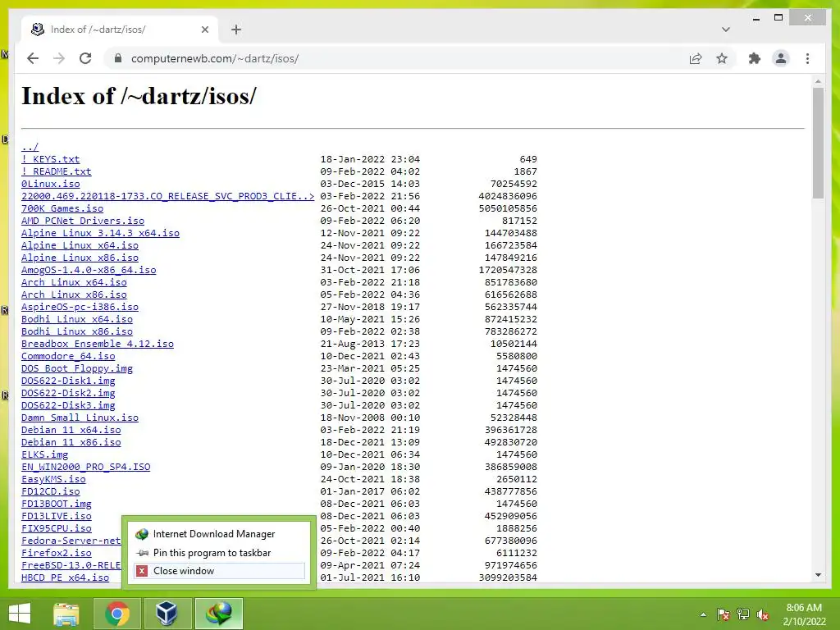Screen dimensions: 840x630
Task: Switch to Chrome on the taskbar
Action: pyautogui.click(x=117, y=614)
